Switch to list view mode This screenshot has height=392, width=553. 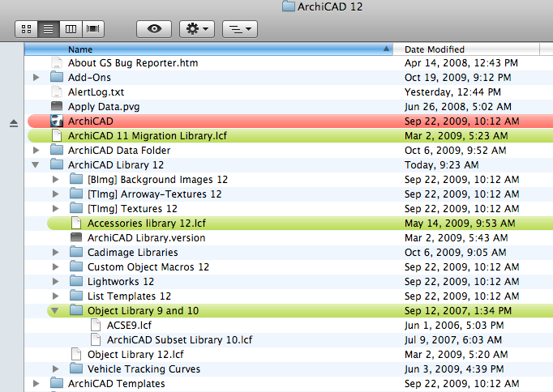point(49,29)
